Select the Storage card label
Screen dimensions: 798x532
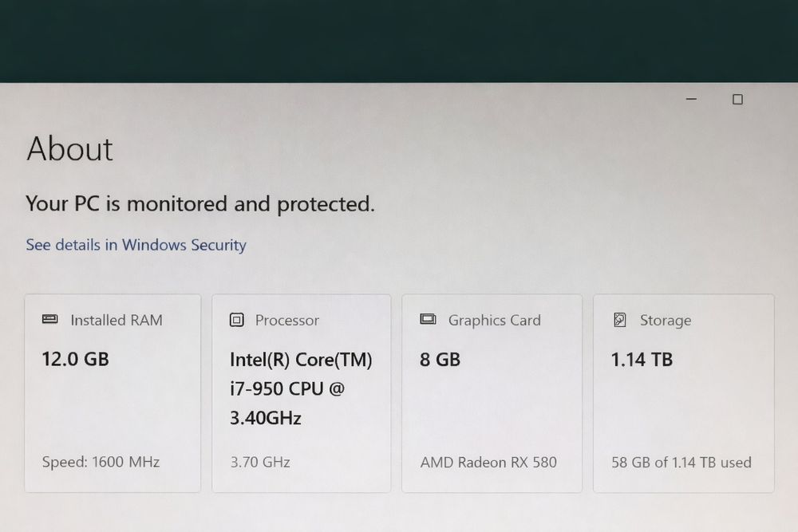click(x=665, y=320)
